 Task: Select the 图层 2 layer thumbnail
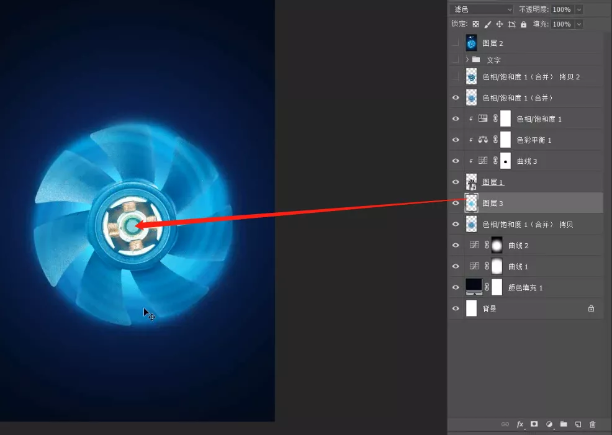coord(471,43)
